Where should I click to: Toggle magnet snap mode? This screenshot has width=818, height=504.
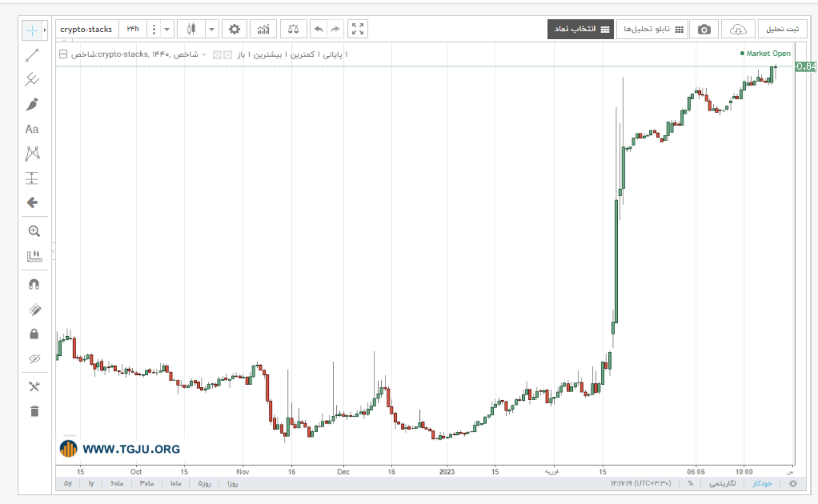pos(34,284)
